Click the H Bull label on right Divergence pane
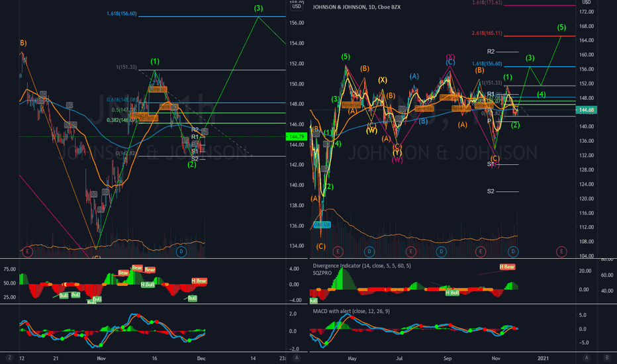 coord(452,293)
